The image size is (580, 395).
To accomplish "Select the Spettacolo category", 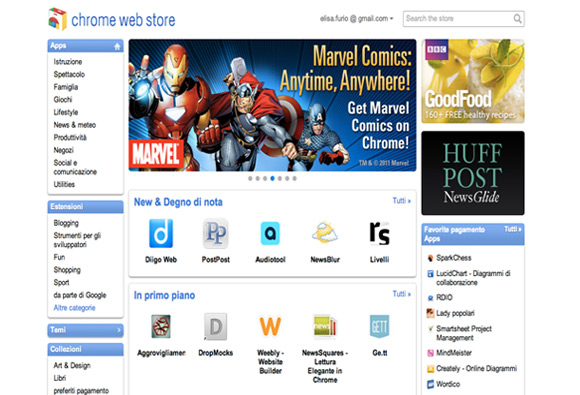I will coord(69,74).
